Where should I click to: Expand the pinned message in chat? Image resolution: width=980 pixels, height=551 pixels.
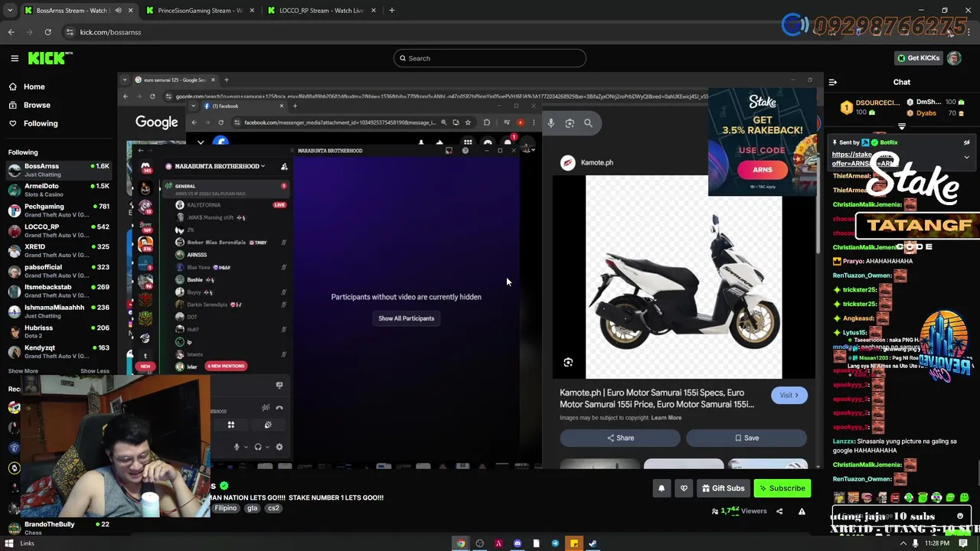[966, 157]
